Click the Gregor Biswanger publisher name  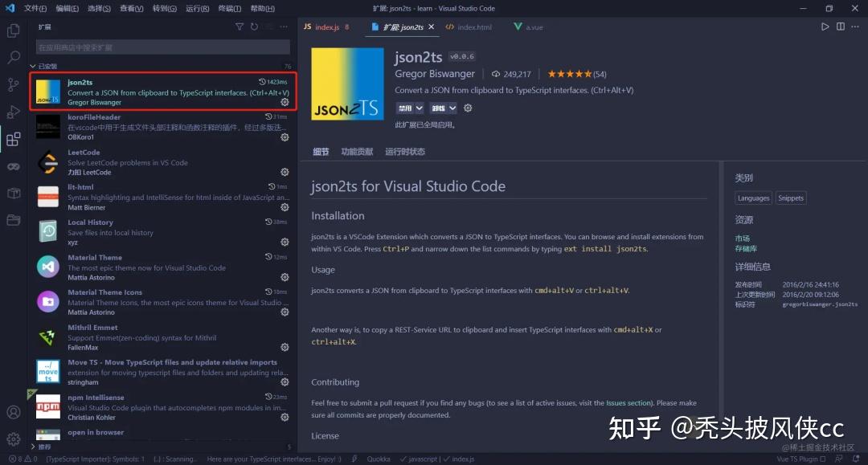click(x=435, y=74)
